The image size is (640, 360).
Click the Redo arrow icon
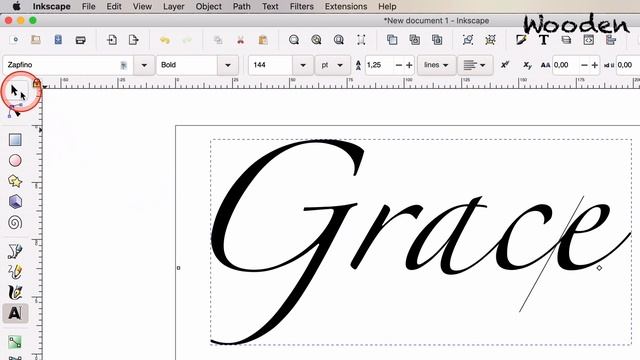point(187,40)
